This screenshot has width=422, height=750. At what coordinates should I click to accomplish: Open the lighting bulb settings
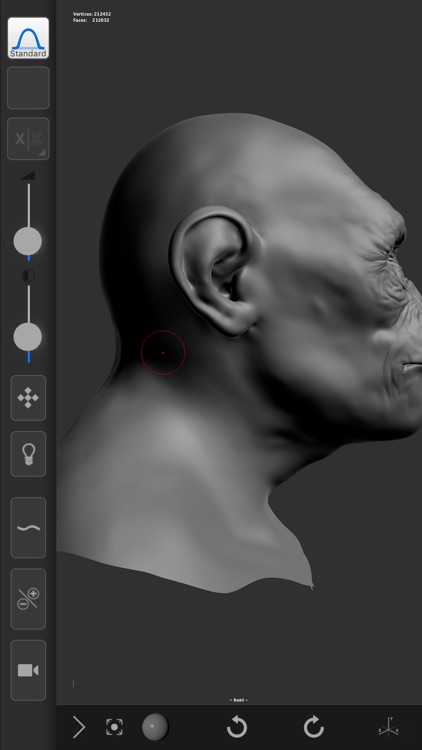pyautogui.click(x=28, y=454)
